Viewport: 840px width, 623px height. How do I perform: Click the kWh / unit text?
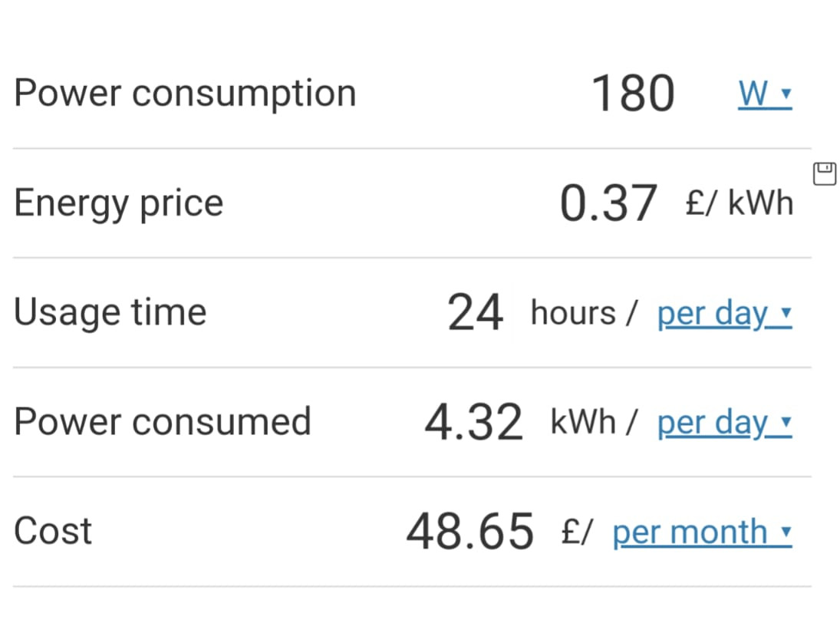[594, 422]
